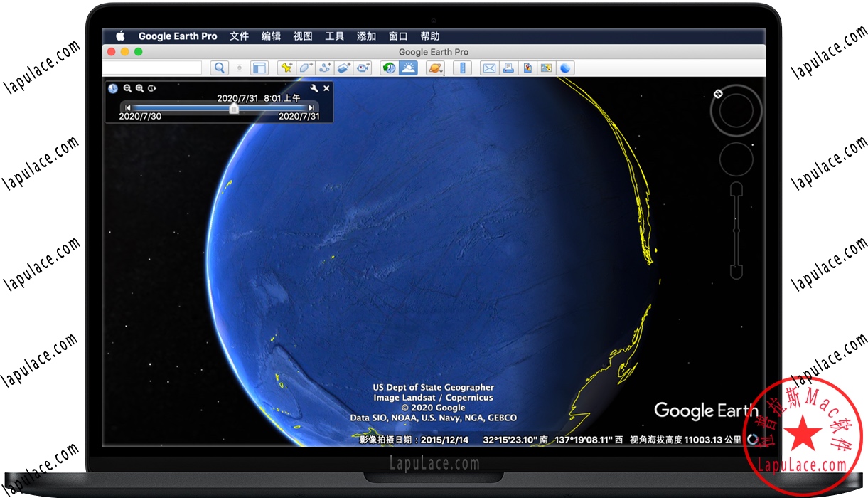Select the Ruler measurement tool

pyautogui.click(x=463, y=68)
